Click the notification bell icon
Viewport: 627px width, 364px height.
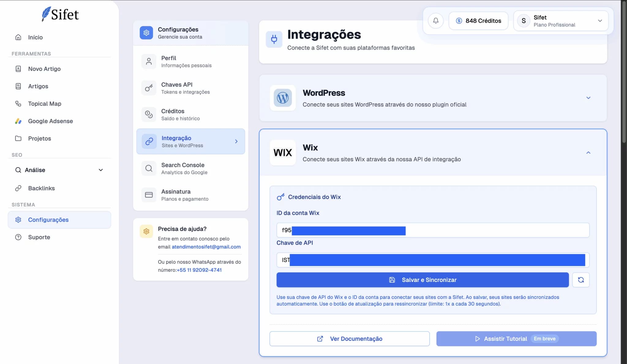[436, 21]
